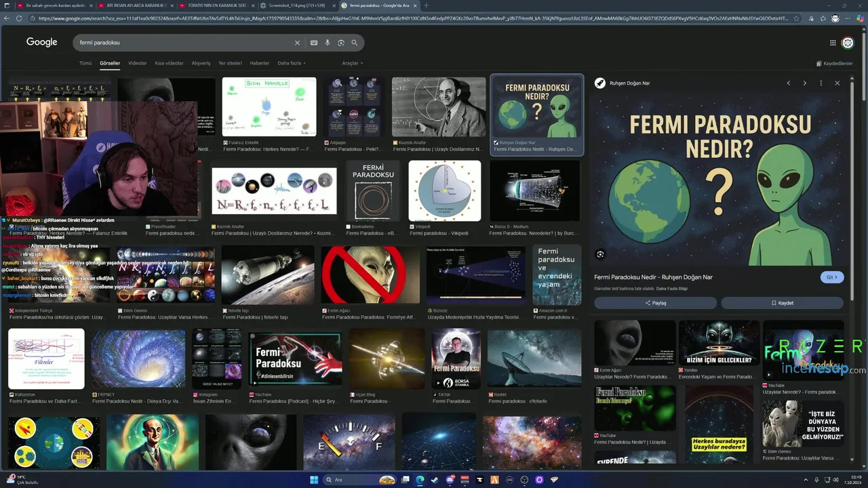The height and width of the screenshot is (488, 868).
Task: Switch to the Screenshot_174.png browser tab
Action: (x=296, y=5)
